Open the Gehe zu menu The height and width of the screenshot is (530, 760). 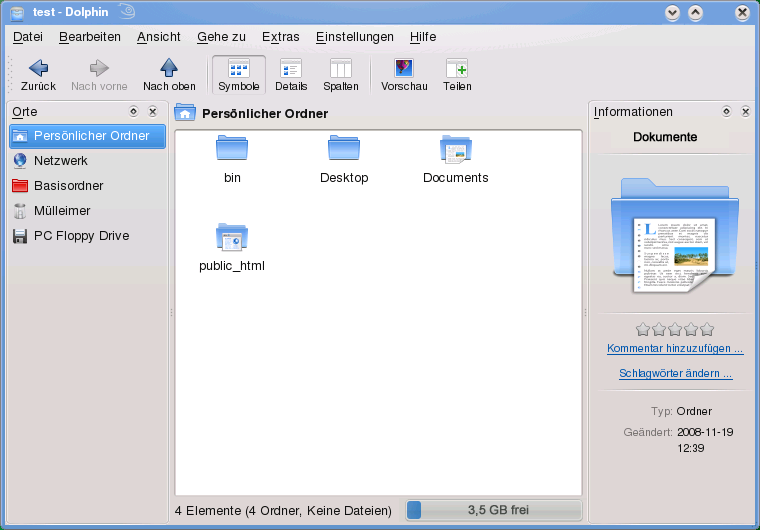pyautogui.click(x=221, y=37)
